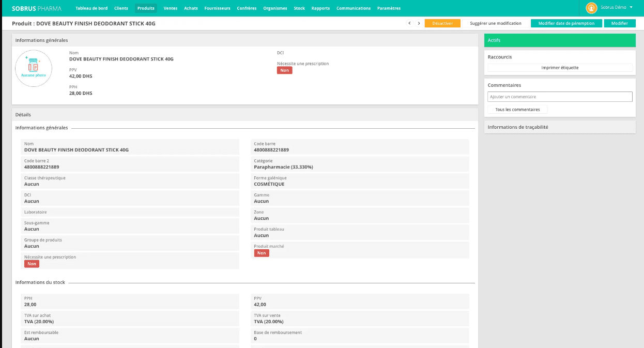The height and width of the screenshot is (348, 644).
Task: Click the 'Informations du stock' section heading
Action: [40, 282]
